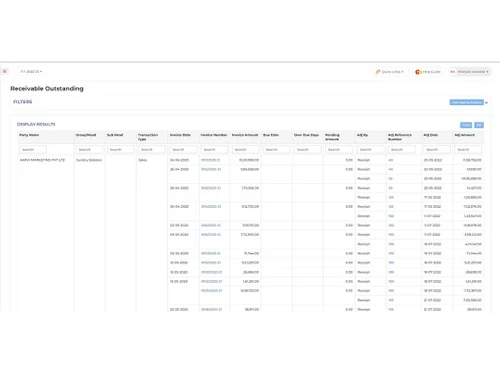Click the Adj Reference Number column header

(x=400, y=137)
